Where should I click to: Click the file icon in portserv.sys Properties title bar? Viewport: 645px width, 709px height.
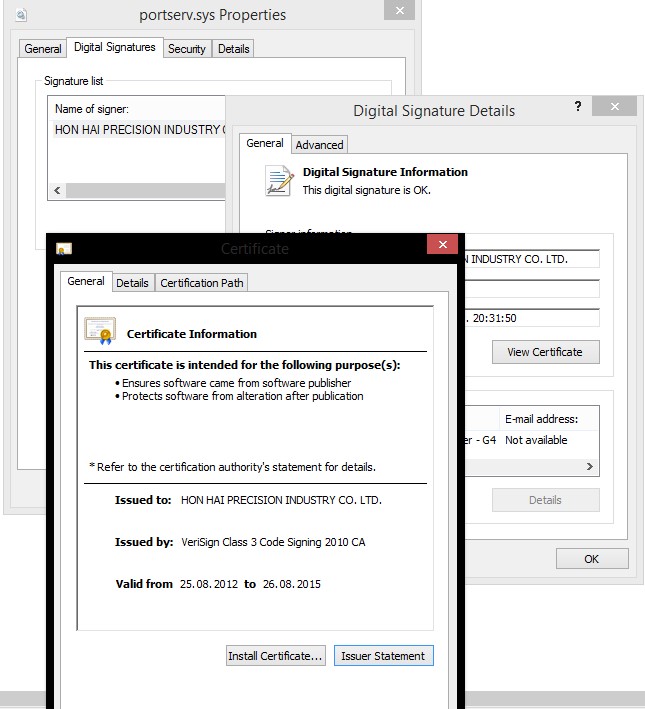pos(21,15)
